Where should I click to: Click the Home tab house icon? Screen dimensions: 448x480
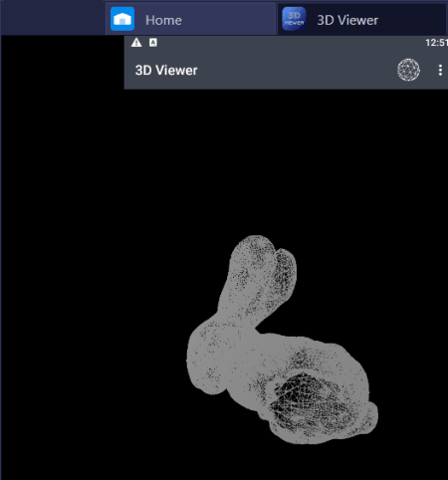point(122,19)
